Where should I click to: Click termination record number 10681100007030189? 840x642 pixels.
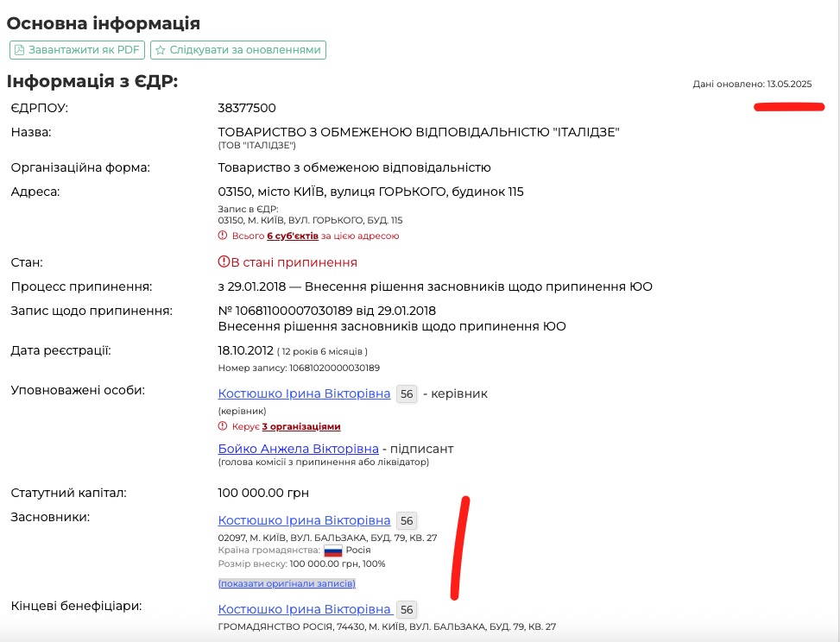[x=297, y=311]
